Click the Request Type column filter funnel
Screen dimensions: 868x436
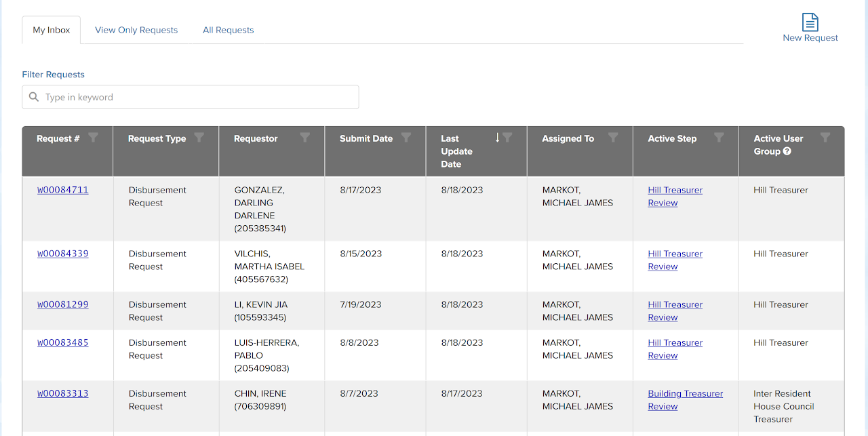click(199, 136)
